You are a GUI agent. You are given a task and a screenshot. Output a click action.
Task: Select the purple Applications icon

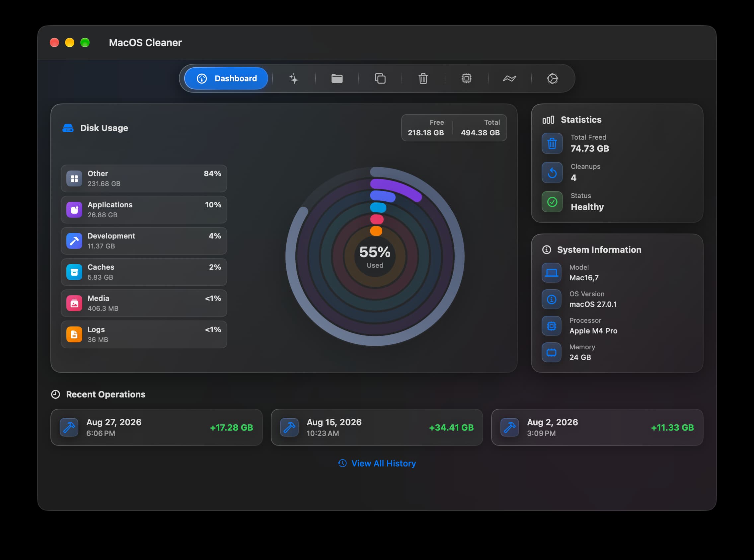pyautogui.click(x=74, y=209)
